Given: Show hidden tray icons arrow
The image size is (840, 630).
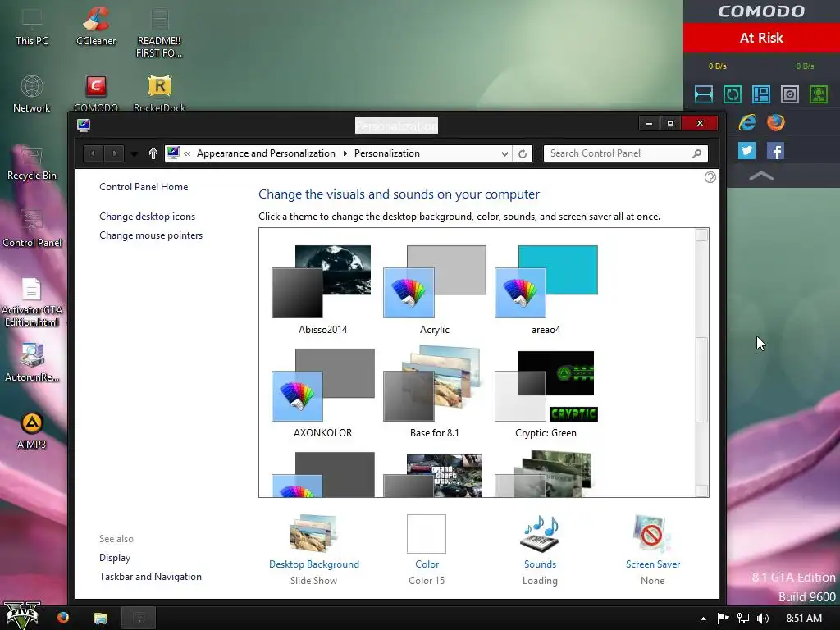Looking at the screenshot, I should (x=703, y=619).
